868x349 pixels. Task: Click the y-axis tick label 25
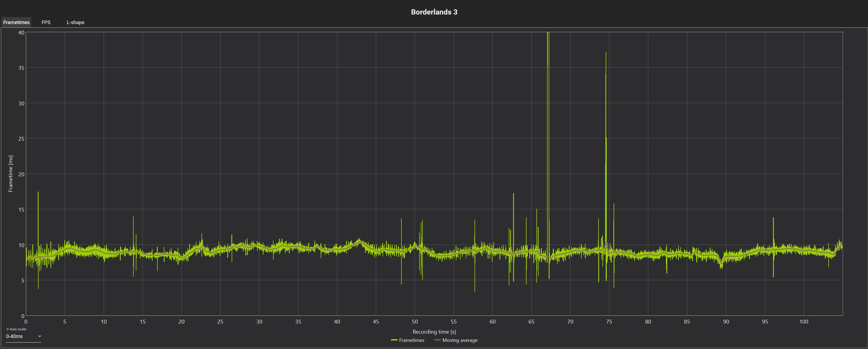point(21,139)
